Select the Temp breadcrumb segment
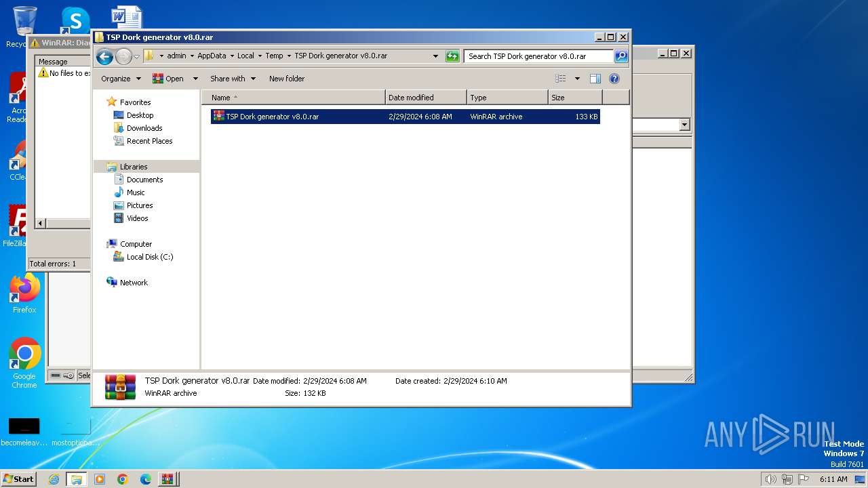 pos(274,56)
